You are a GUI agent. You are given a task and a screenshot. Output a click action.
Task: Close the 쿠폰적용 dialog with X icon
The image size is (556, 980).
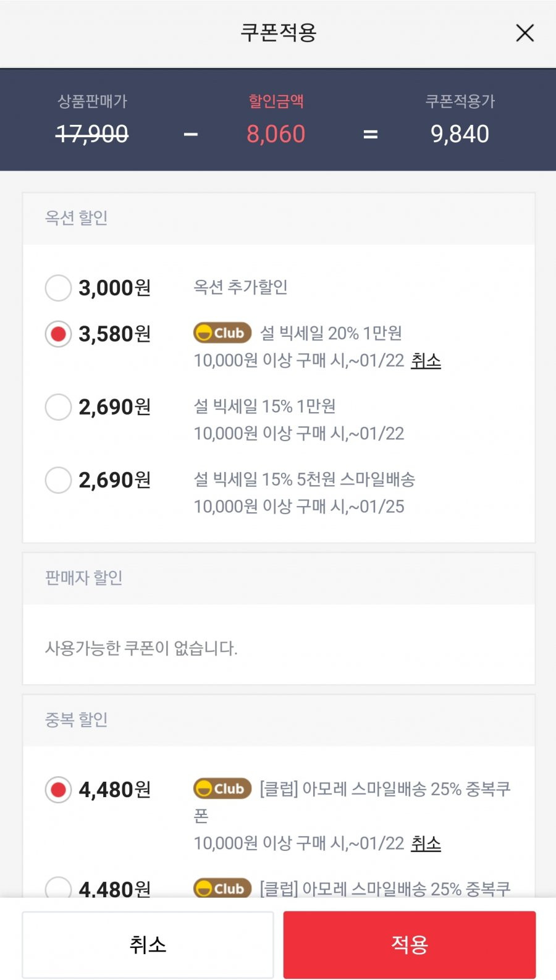pyautogui.click(x=524, y=33)
